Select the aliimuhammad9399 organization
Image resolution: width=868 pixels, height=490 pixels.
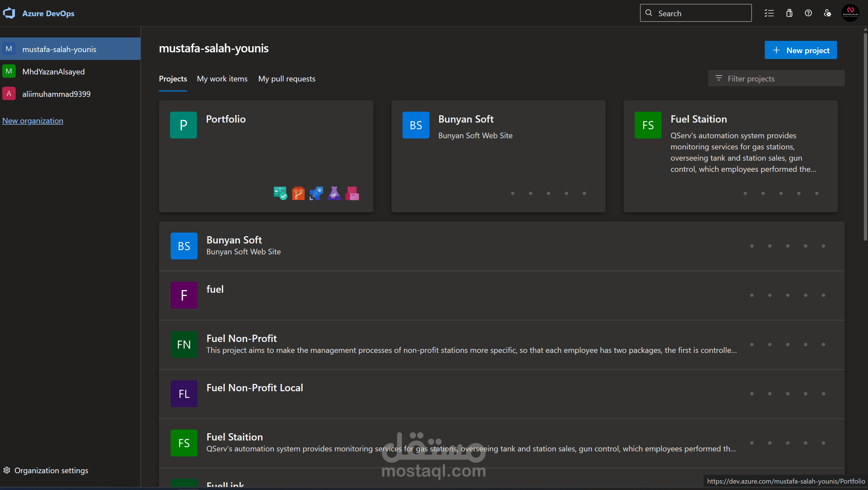[x=70, y=94]
